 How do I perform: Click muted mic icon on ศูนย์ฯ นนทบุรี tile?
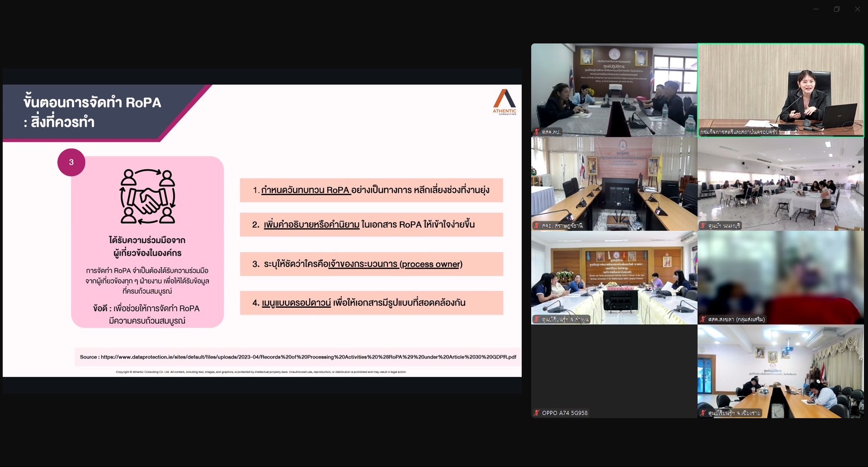(x=703, y=226)
